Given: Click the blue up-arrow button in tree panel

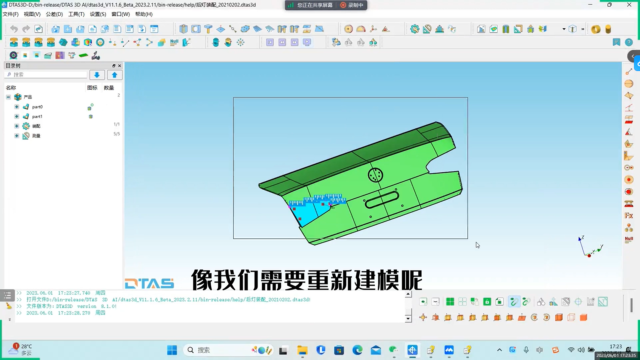Looking at the screenshot, I should (x=115, y=75).
